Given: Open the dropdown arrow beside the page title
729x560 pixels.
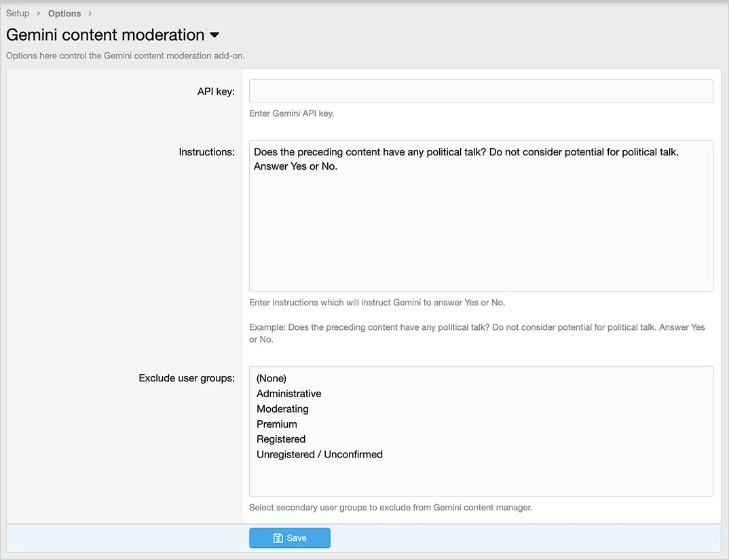Looking at the screenshot, I should tap(214, 35).
